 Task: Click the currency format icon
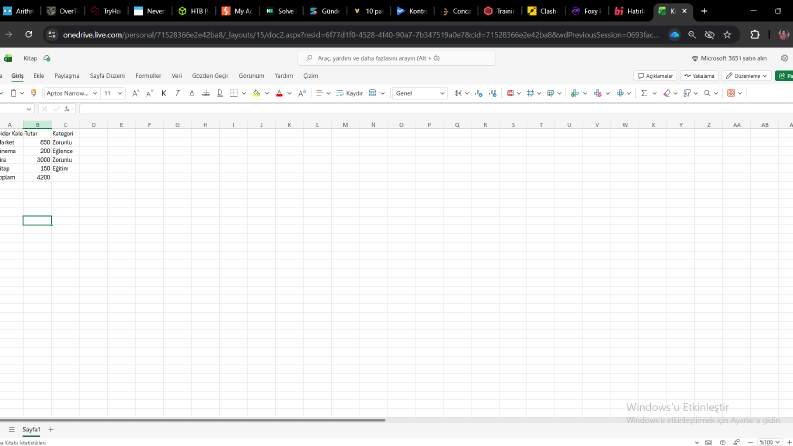coord(458,93)
